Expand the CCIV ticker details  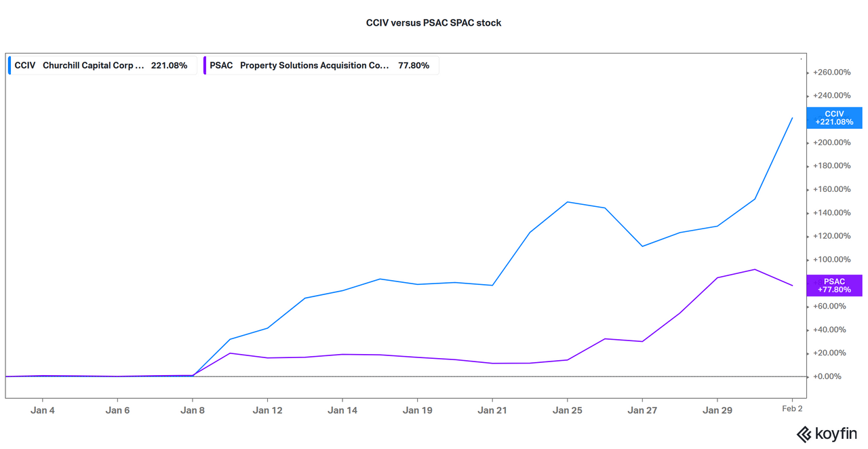(24, 64)
